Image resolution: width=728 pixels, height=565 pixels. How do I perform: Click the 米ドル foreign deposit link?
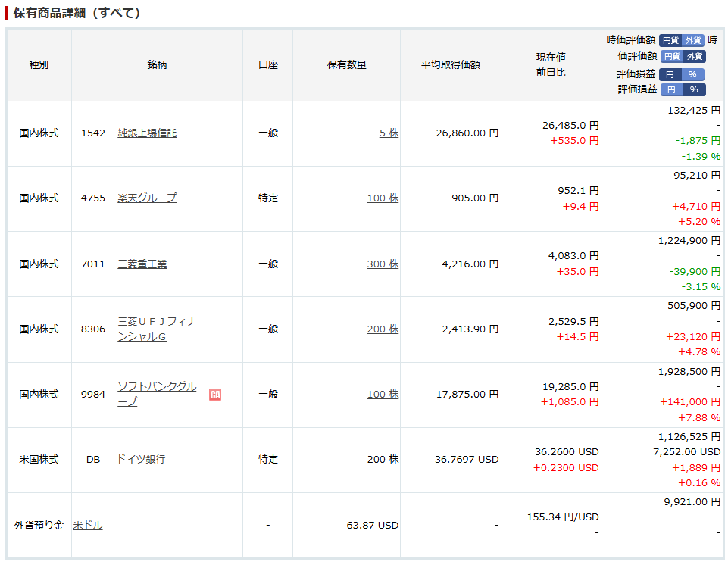click(x=88, y=526)
